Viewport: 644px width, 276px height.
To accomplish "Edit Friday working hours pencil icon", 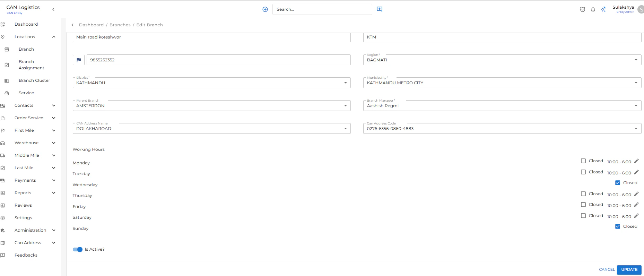I will point(636,205).
